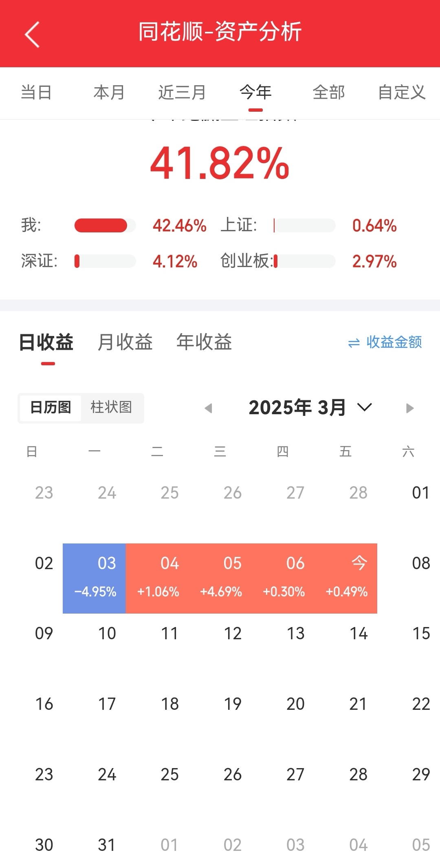
Task: Select March 03 cell with -4.95%
Action: pyautogui.click(x=95, y=578)
